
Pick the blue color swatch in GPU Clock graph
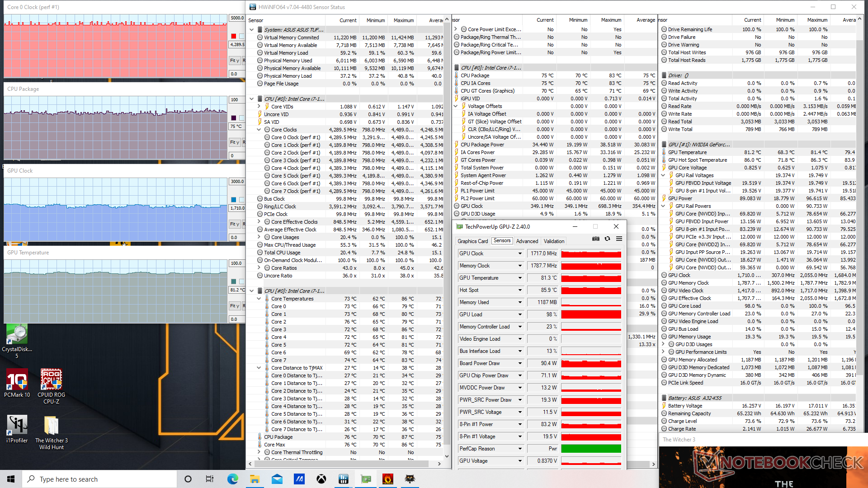tap(233, 200)
